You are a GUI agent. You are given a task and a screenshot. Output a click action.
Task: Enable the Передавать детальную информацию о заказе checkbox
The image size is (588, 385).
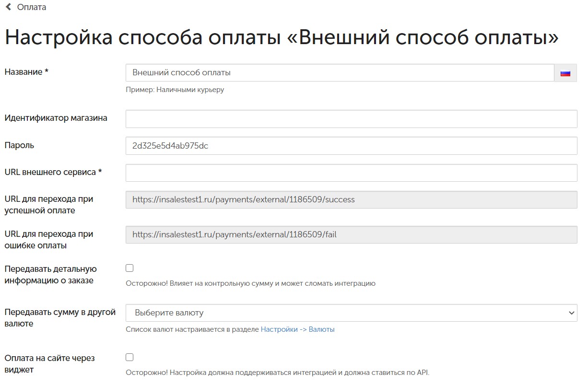coord(129,268)
